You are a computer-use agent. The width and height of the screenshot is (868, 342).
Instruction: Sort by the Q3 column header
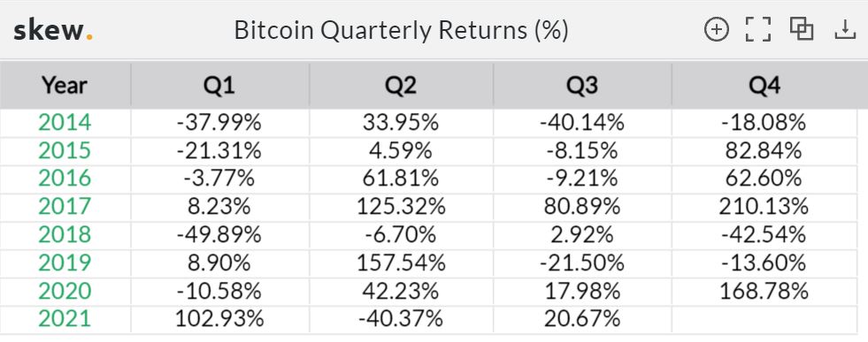click(x=582, y=86)
